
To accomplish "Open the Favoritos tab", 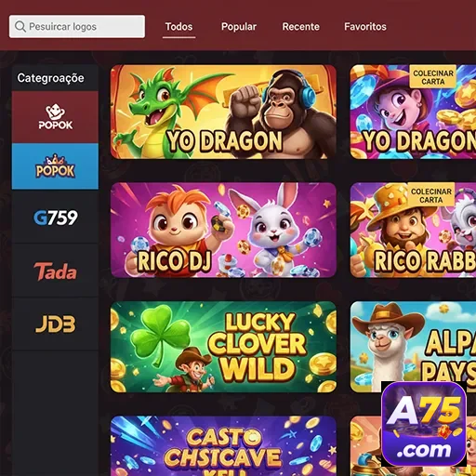I will coord(365,27).
